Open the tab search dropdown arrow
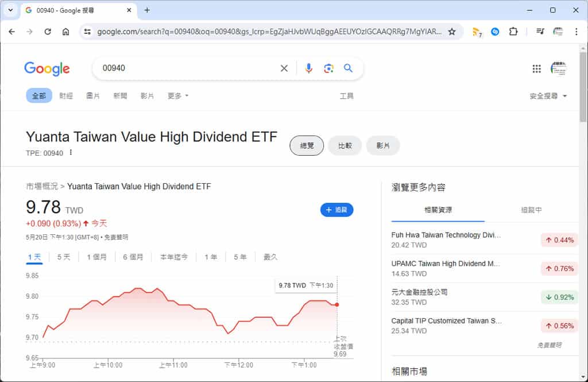 (x=10, y=10)
